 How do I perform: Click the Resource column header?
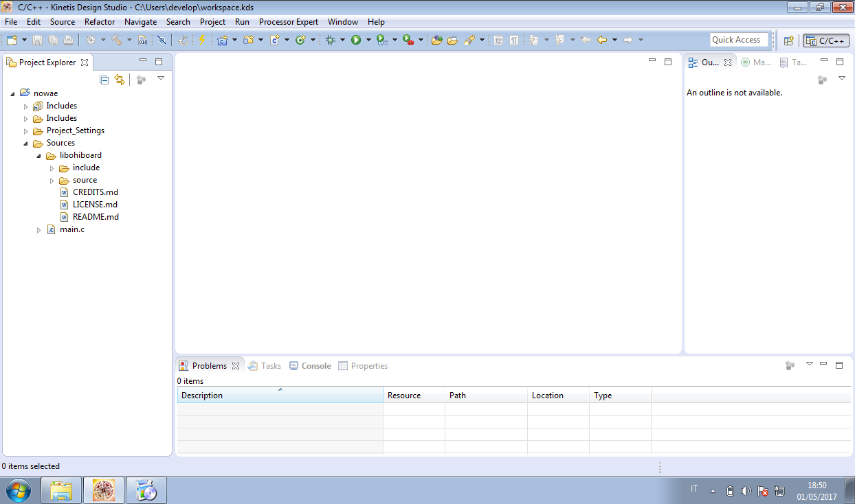click(414, 396)
